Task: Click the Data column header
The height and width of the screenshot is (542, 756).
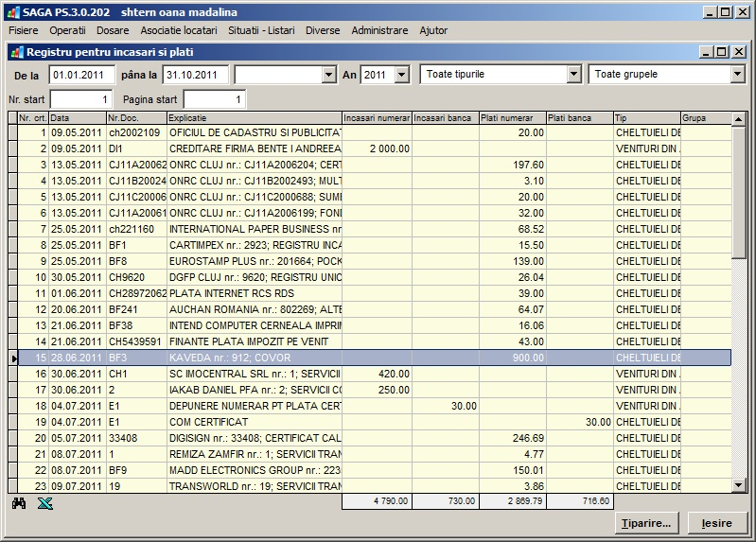Action: (x=78, y=118)
